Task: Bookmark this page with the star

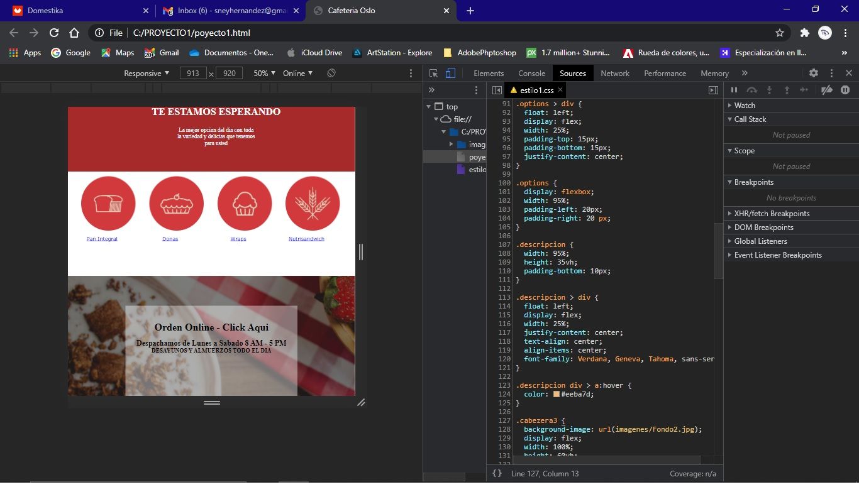Action: point(780,33)
